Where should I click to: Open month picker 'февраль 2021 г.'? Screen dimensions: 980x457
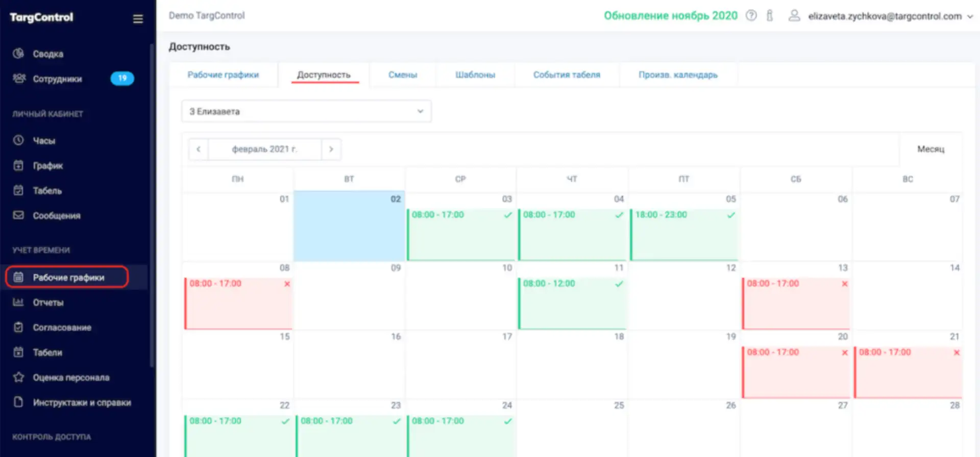[264, 149]
